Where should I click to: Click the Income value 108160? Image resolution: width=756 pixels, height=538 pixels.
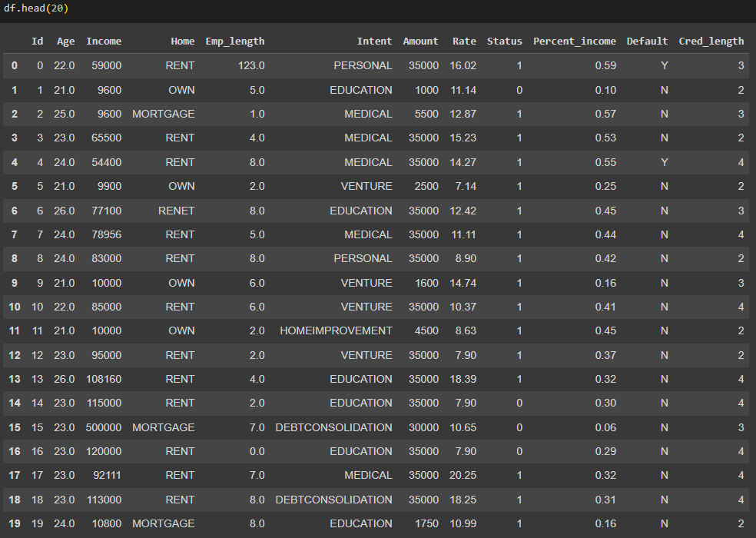coord(104,379)
